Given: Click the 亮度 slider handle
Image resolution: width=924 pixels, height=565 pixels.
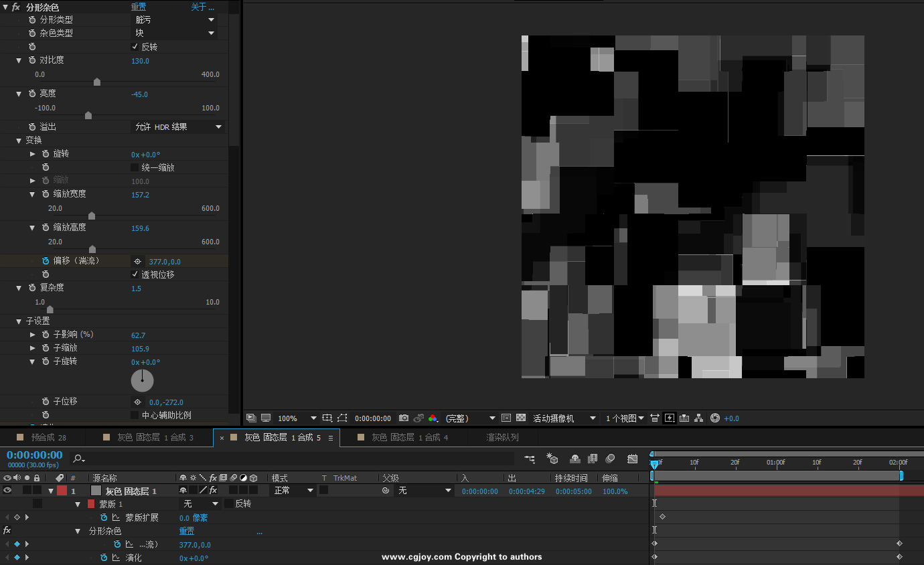Looking at the screenshot, I should pyautogui.click(x=88, y=115).
